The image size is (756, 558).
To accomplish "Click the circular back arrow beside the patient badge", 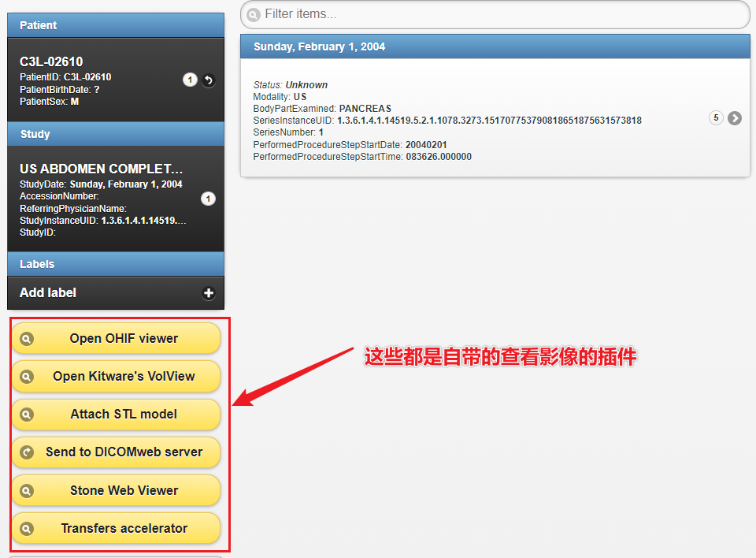I will [208, 80].
